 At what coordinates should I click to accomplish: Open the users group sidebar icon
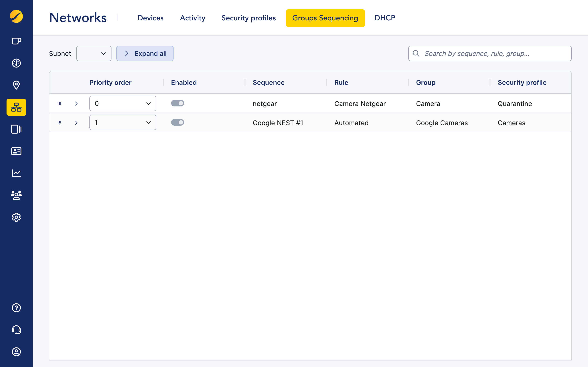(16, 195)
